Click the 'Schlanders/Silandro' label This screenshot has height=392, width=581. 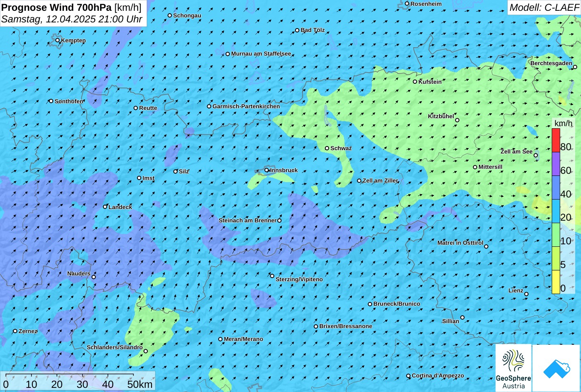(115, 347)
